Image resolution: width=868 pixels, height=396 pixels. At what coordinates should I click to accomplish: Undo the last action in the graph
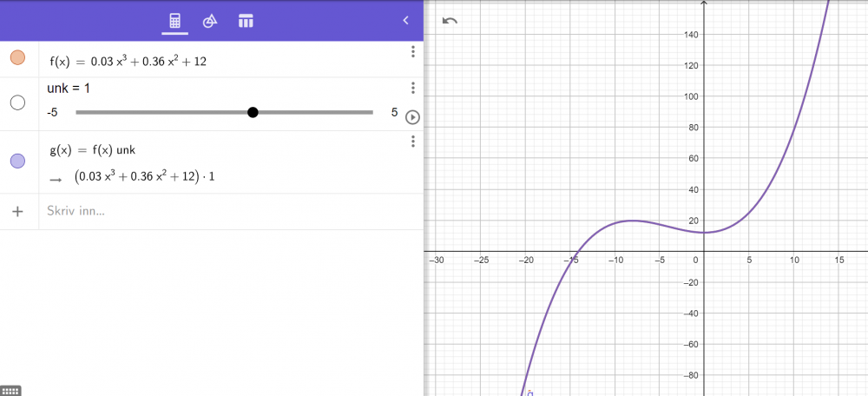pyautogui.click(x=450, y=21)
